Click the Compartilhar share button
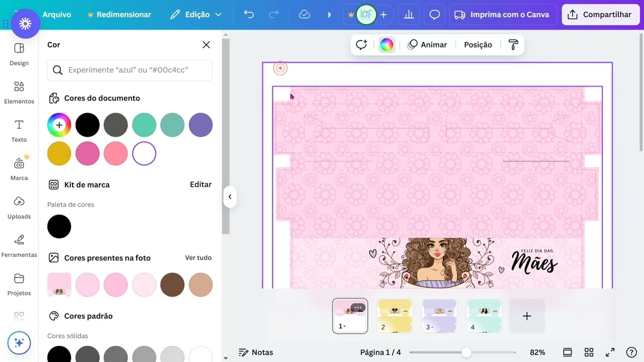Viewport: 644px width, 362px height. [600, 15]
